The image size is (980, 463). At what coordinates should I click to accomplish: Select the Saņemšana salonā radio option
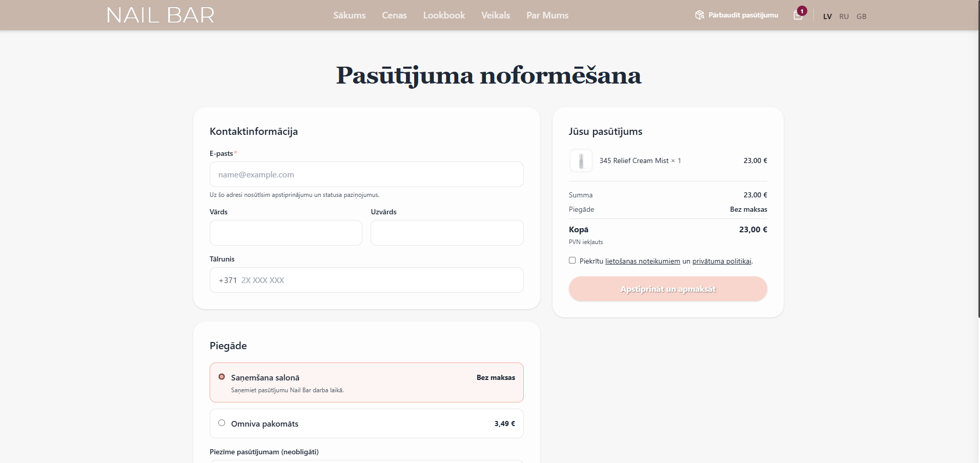tap(222, 377)
